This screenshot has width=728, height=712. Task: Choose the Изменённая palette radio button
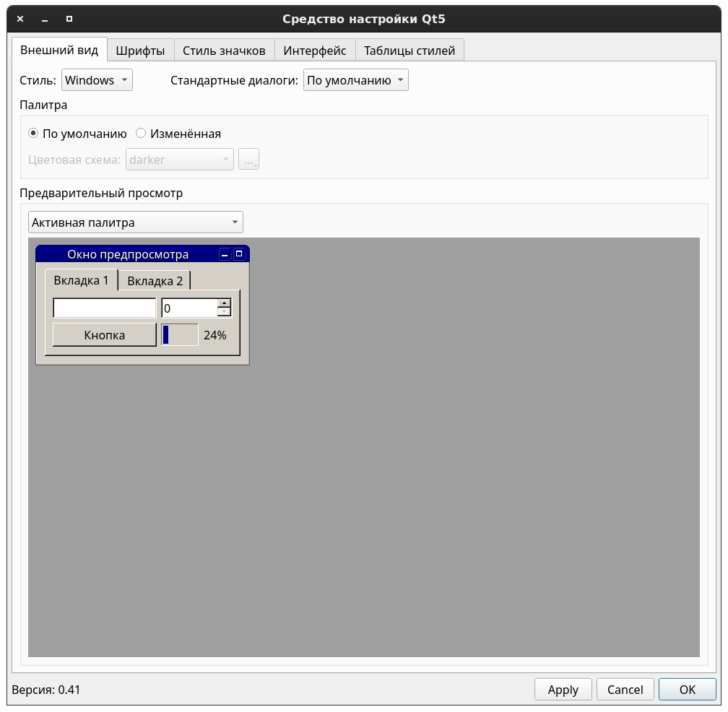pyautogui.click(x=178, y=134)
